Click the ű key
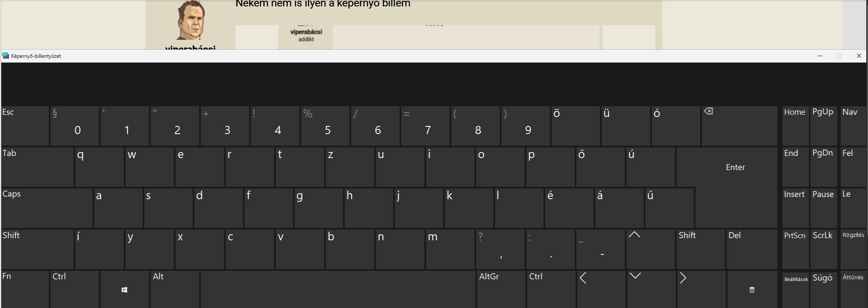Viewport: 868px width, 308px height. (x=669, y=208)
